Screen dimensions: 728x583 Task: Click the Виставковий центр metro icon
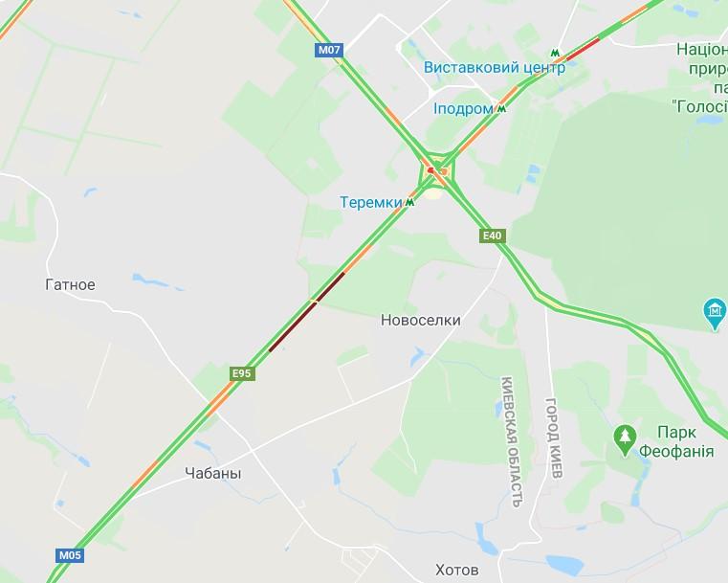[554, 52]
